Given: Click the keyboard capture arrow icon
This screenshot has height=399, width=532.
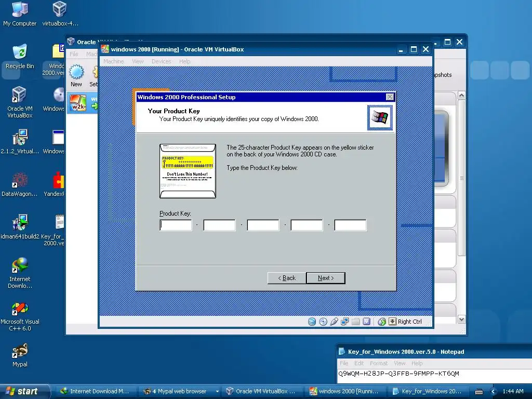Looking at the screenshot, I should pyautogui.click(x=392, y=321).
